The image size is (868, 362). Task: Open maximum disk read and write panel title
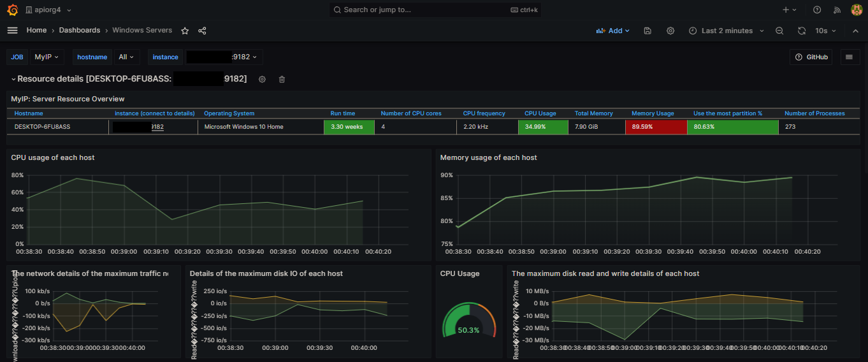[605, 273]
